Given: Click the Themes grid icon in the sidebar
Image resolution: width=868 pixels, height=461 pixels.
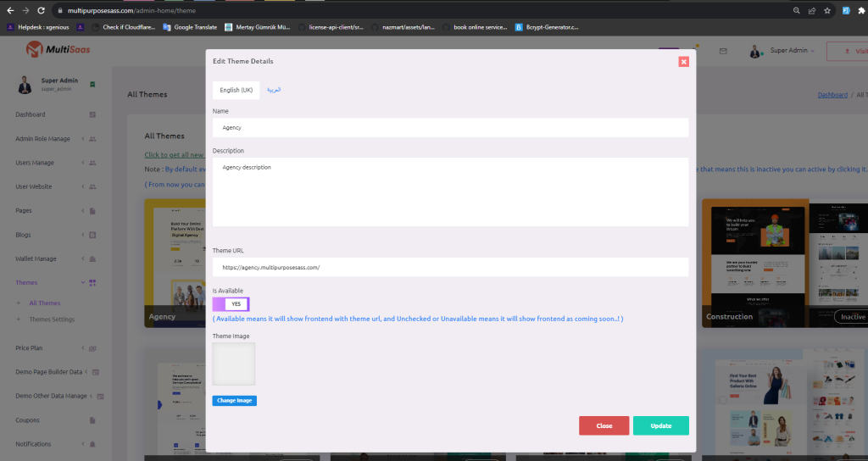Looking at the screenshot, I should tap(92, 282).
